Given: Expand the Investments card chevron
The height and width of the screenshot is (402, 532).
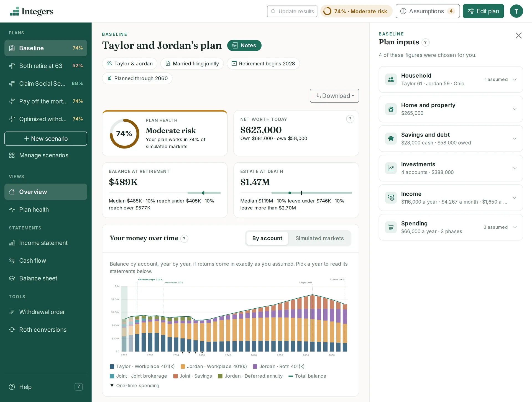Looking at the screenshot, I should click(515, 168).
